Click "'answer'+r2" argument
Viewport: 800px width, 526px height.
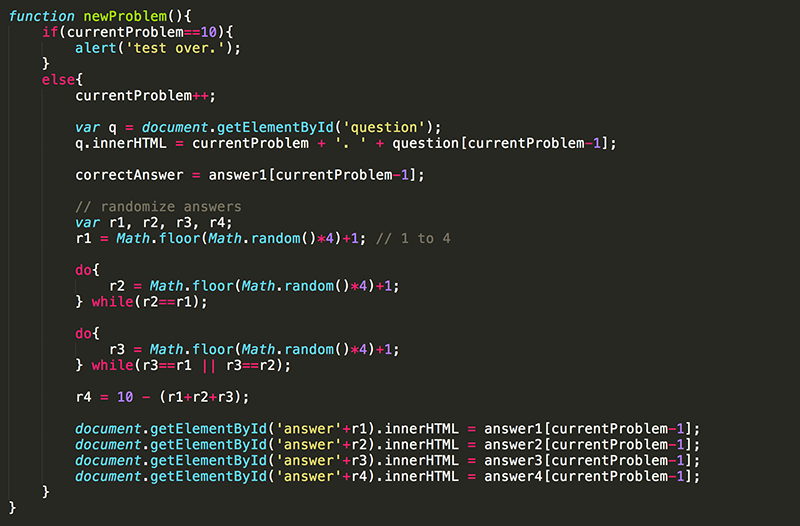[x=321, y=444]
